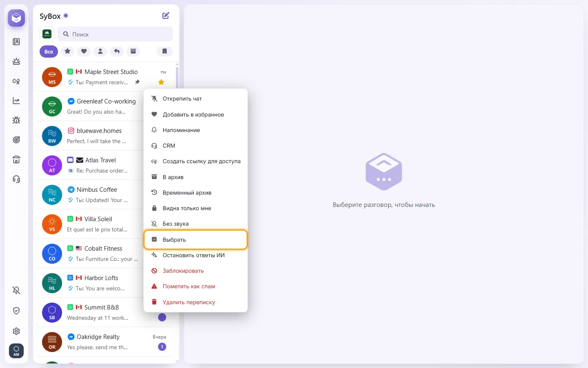The image size is (588, 368).
Task: Choose В архив menu entry
Action: point(196,177)
